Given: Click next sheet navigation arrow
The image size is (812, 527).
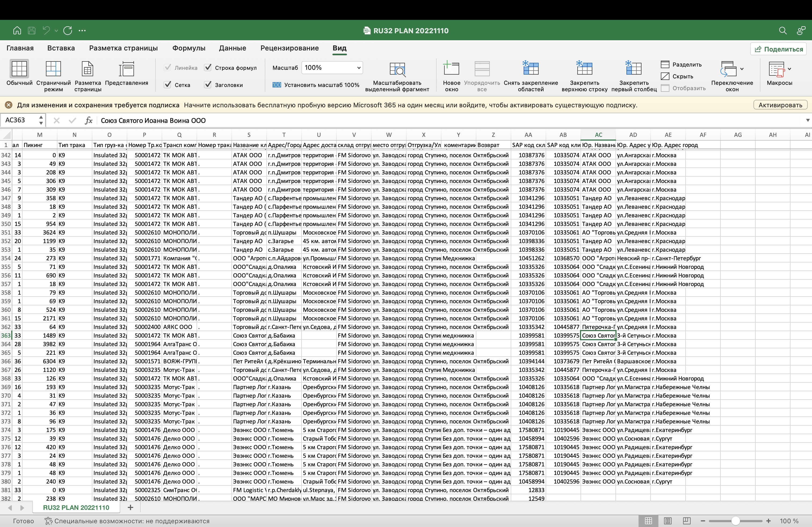Looking at the screenshot, I should pyautogui.click(x=22, y=508).
